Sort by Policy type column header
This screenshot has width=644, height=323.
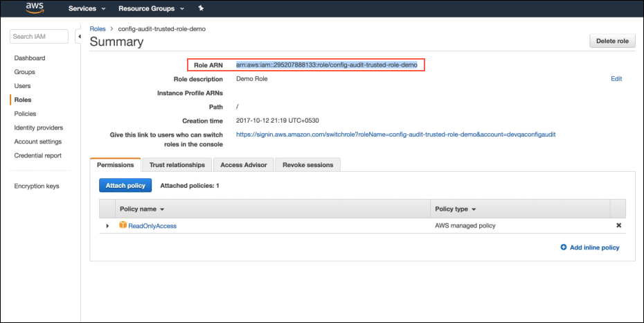[455, 209]
